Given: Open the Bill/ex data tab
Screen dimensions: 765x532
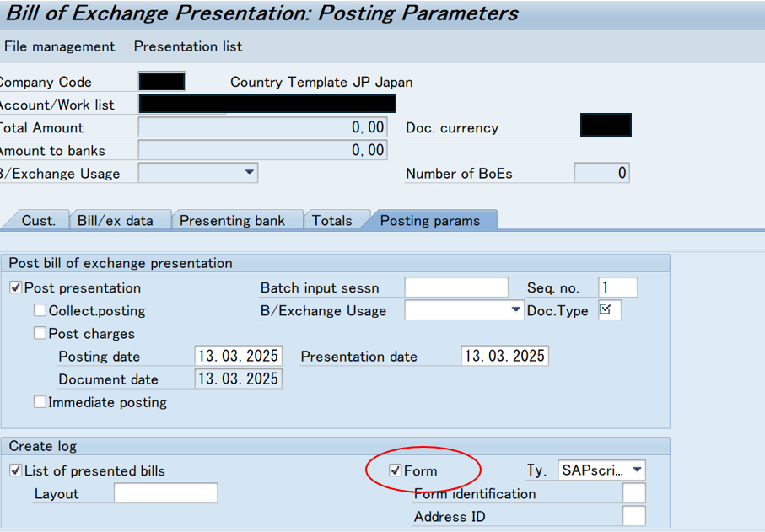Looking at the screenshot, I should tap(116, 220).
